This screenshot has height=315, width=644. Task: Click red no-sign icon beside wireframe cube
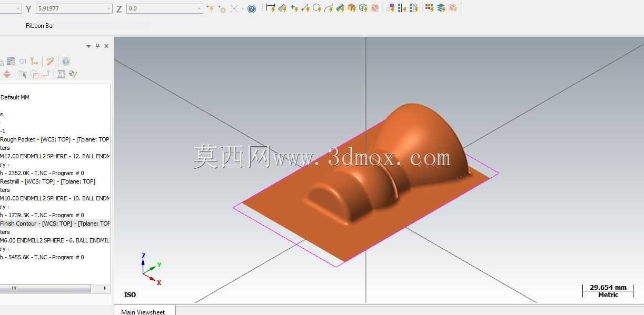tap(375, 8)
